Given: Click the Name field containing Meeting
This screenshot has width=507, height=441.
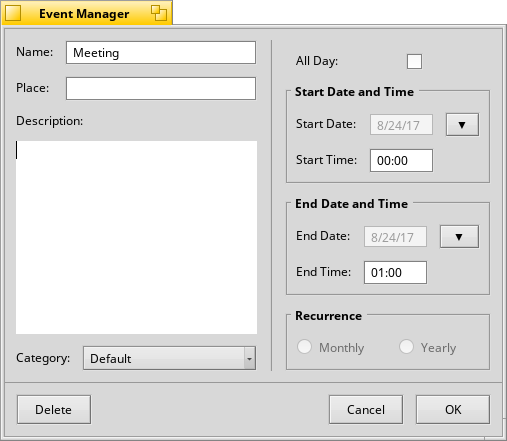Looking at the screenshot, I should [161, 53].
